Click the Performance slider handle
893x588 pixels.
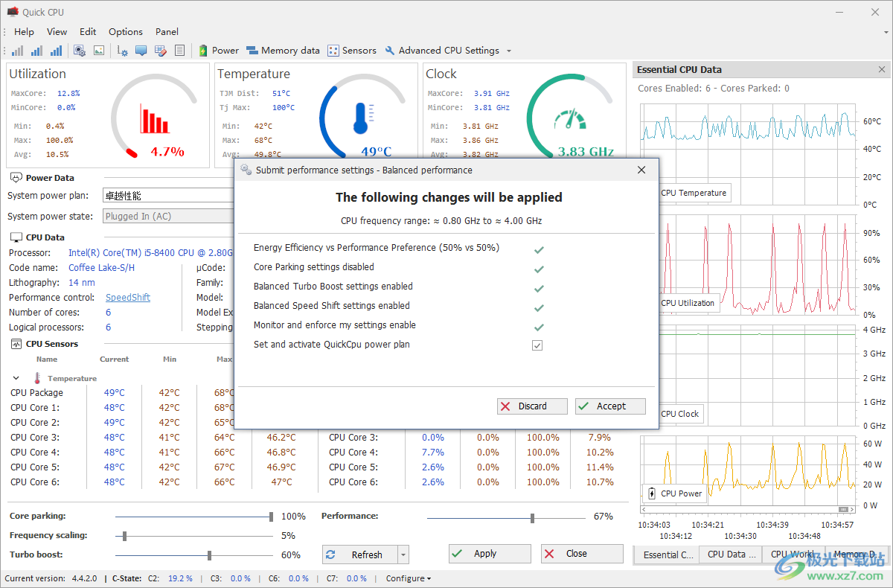tap(532, 518)
